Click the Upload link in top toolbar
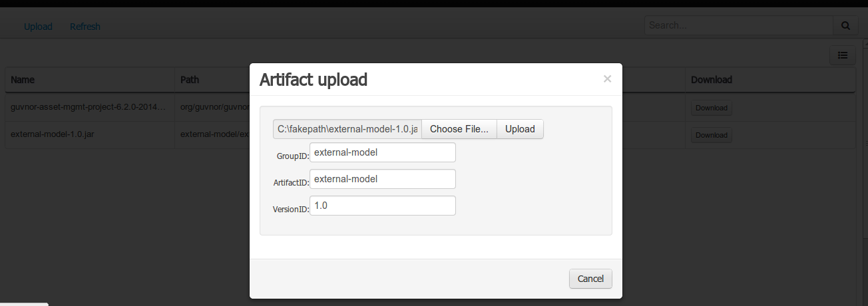 38,27
